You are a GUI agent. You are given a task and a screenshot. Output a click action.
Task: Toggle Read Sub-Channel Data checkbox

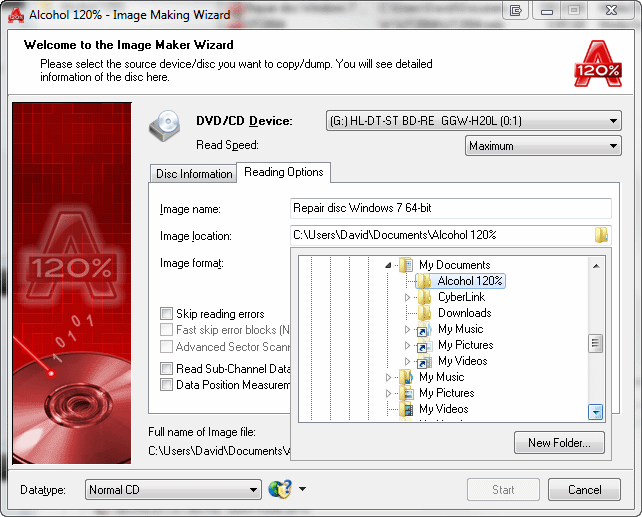167,369
